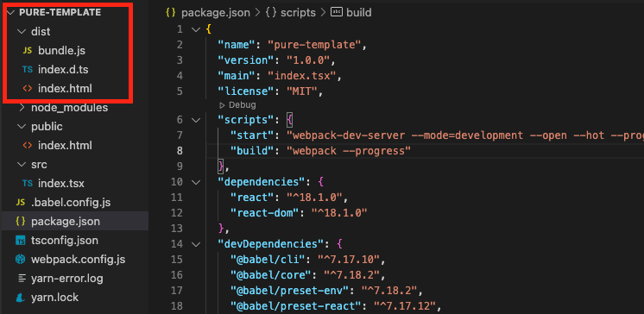Click the braces icon in breadcrumb bar
This screenshot has width=644, height=314.
(x=170, y=13)
